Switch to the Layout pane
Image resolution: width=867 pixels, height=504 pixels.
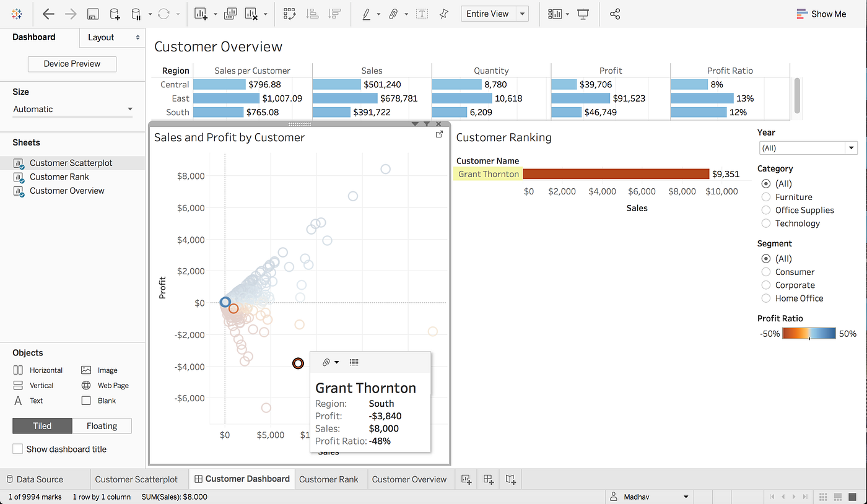coord(101,37)
